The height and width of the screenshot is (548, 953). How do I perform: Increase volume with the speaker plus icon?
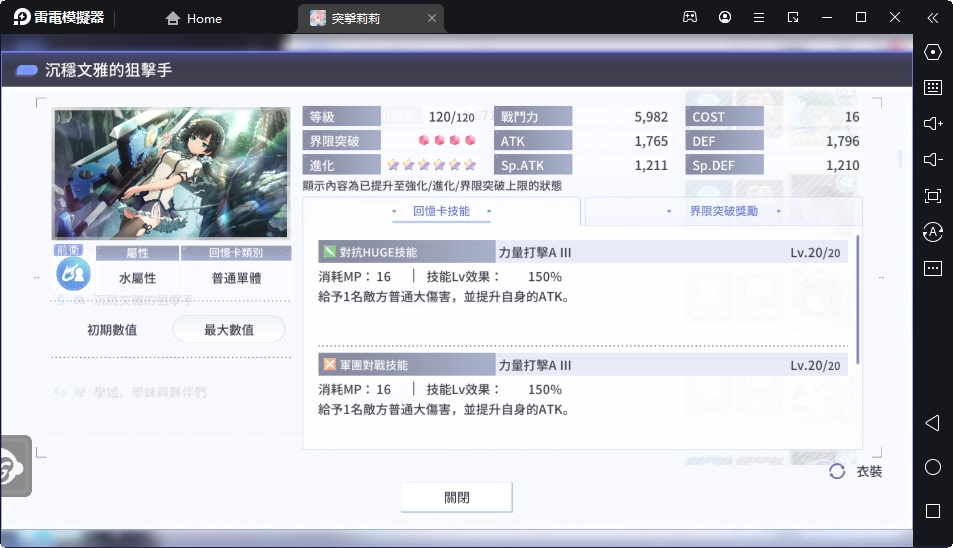(x=933, y=123)
